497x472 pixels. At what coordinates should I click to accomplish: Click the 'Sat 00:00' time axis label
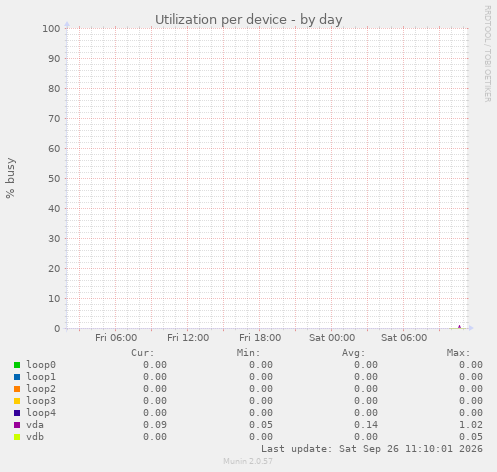[x=332, y=338]
